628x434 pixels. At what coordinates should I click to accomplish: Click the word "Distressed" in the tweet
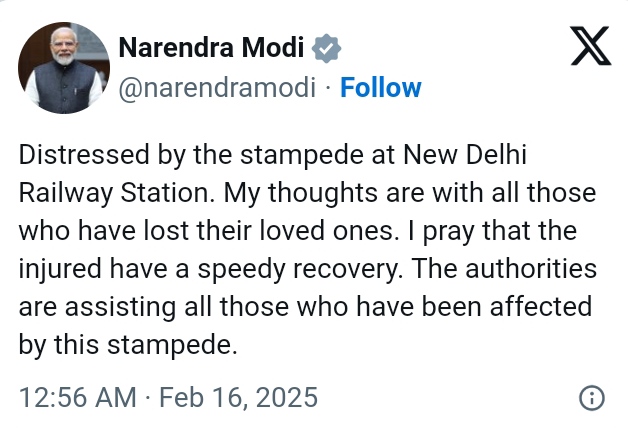[83, 157]
